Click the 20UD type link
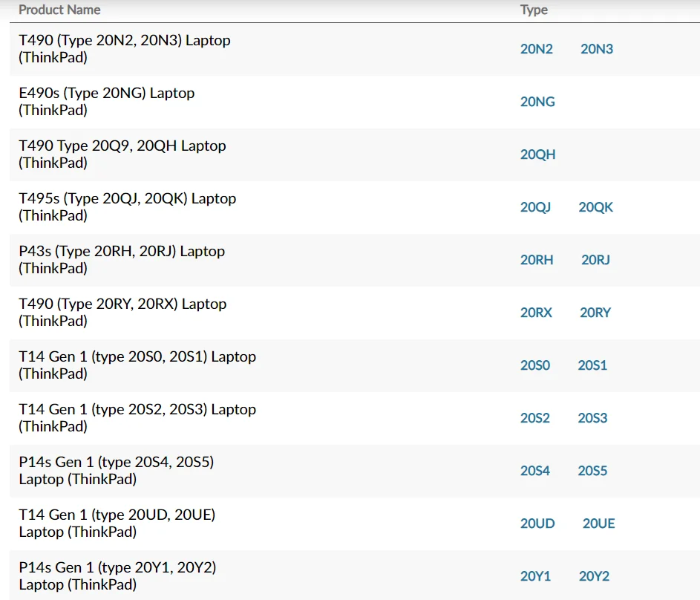 coord(537,524)
